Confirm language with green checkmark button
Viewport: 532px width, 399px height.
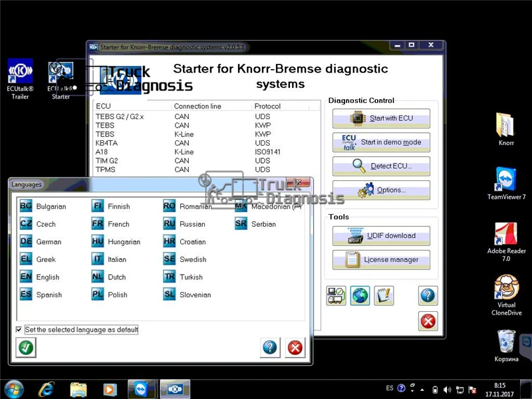(x=26, y=347)
